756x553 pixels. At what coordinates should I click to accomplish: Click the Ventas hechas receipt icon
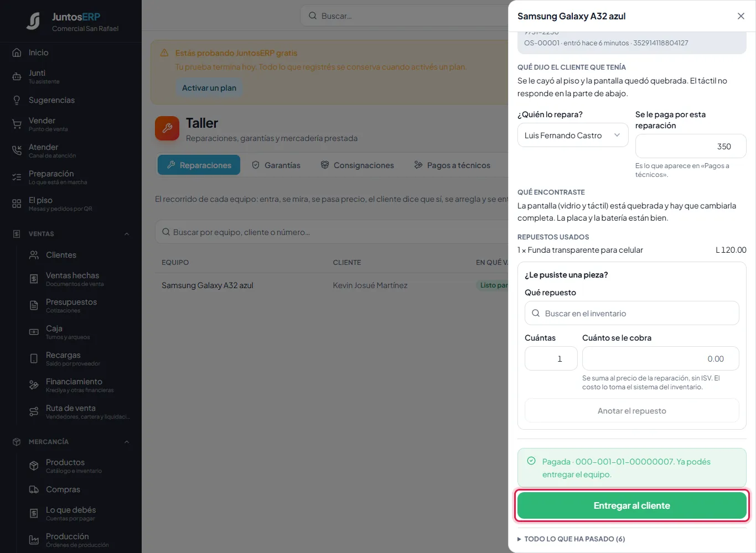click(34, 279)
